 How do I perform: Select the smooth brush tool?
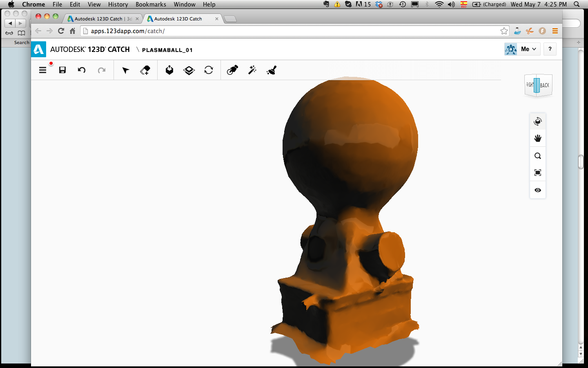click(x=272, y=70)
